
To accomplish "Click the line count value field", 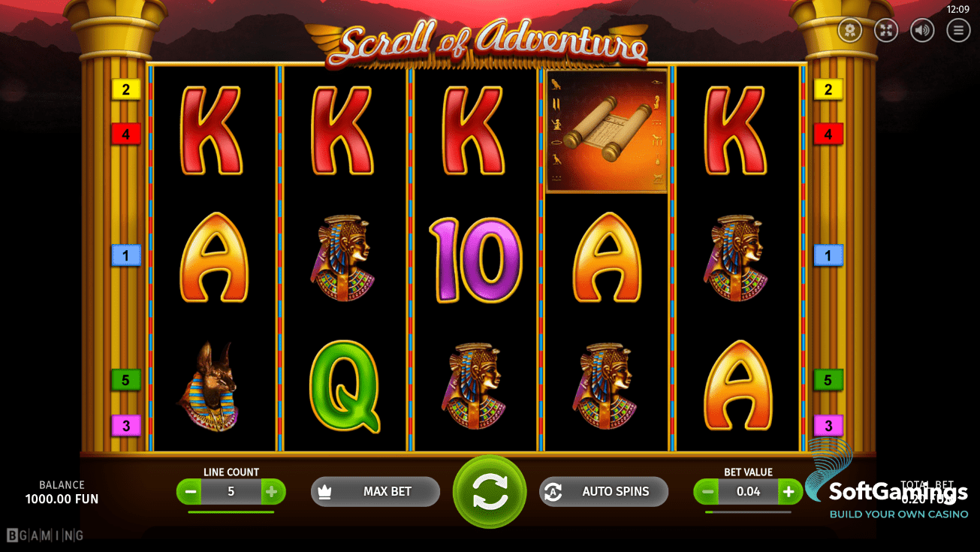I will (231, 492).
